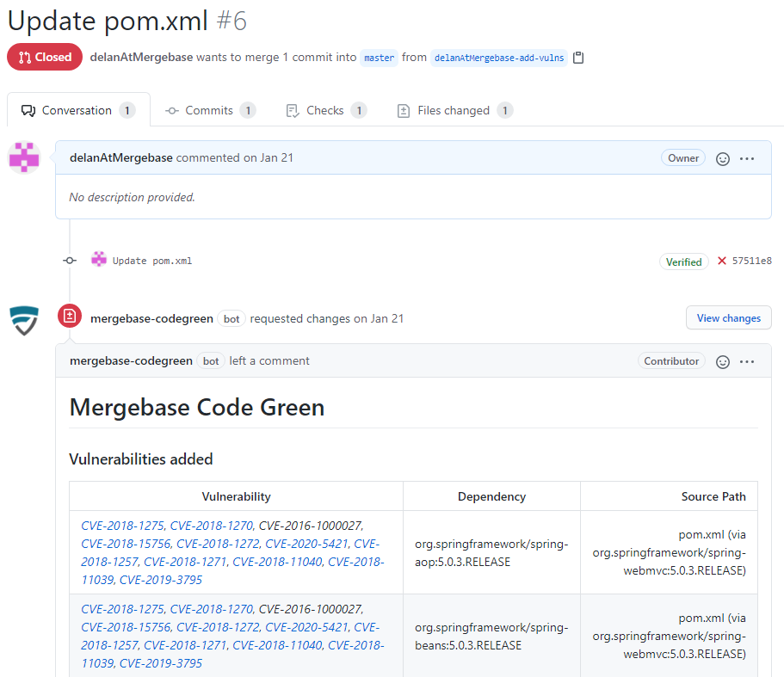The width and height of the screenshot is (784, 677).
Task: Copy branch name using clipboard icon
Action: click(x=578, y=58)
